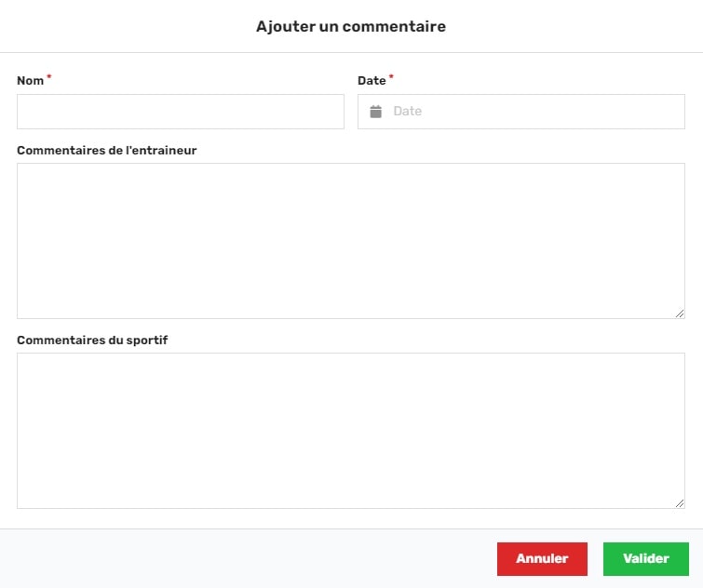Click the word commentaire in the dialog header

(394, 26)
